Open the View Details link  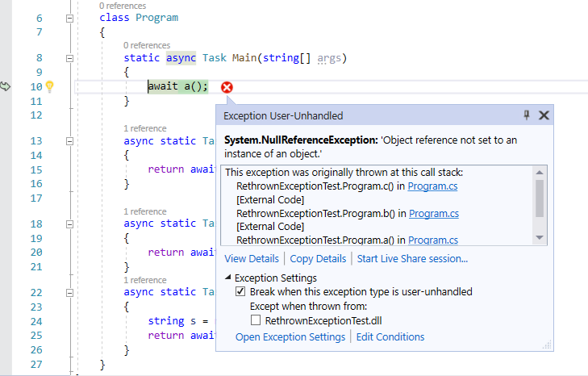click(251, 258)
